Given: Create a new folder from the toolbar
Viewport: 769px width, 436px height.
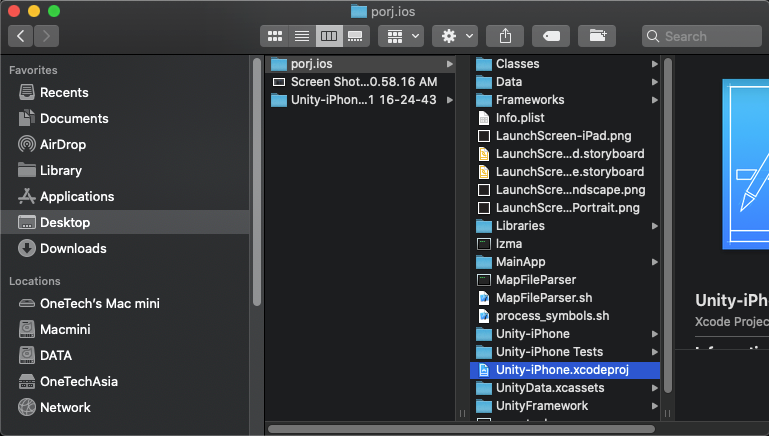Looking at the screenshot, I should click(x=597, y=36).
